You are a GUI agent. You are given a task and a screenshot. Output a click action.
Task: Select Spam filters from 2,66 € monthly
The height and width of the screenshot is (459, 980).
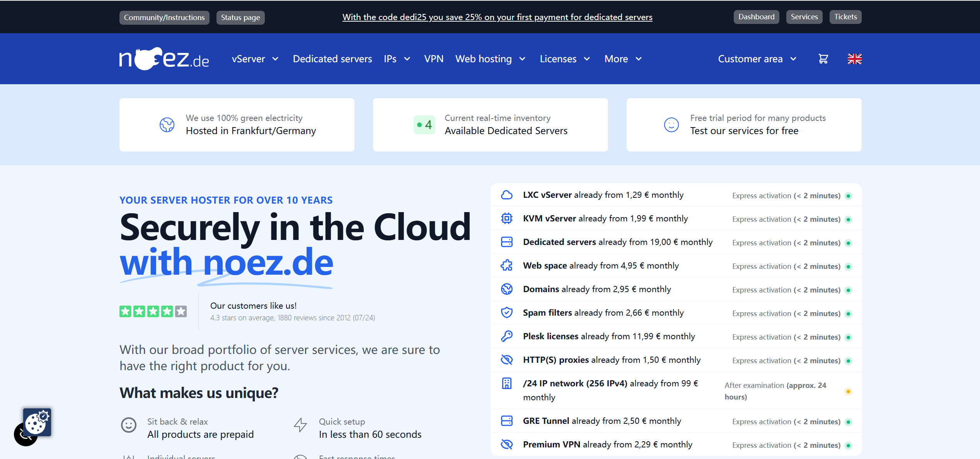pos(676,313)
